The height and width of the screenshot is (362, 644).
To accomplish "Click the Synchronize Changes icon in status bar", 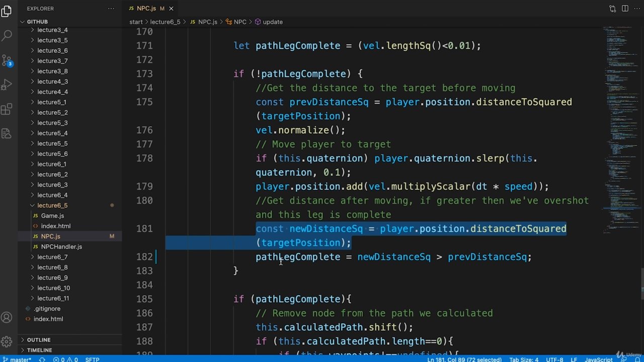I will (42, 359).
